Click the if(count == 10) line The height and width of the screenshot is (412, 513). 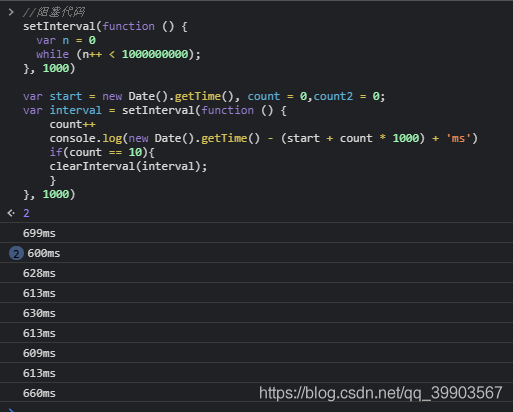tap(102, 152)
